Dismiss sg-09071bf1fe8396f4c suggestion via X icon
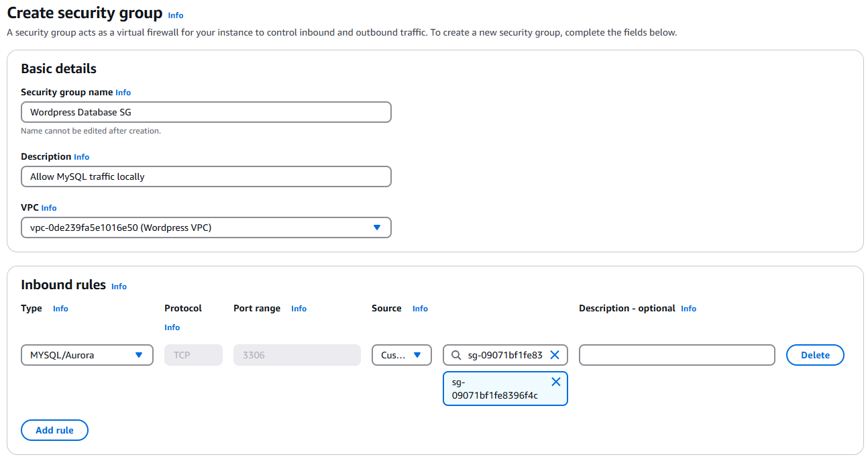Viewport: 868px width, 459px height. (555, 381)
